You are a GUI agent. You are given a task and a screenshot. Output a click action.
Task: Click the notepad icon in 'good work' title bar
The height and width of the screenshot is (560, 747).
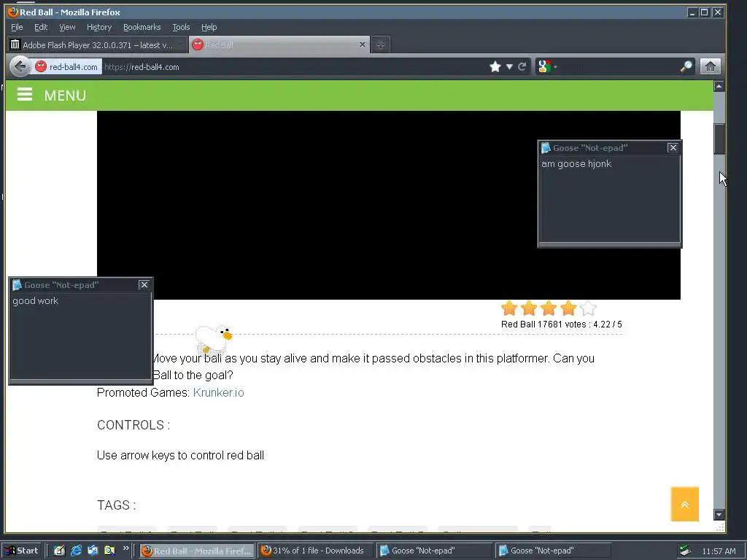coord(18,285)
